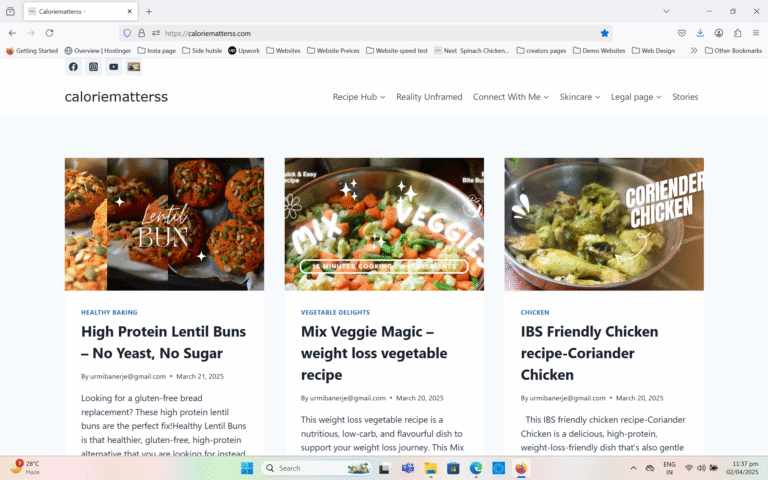Open the Stories menu item

tap(685, 97)
